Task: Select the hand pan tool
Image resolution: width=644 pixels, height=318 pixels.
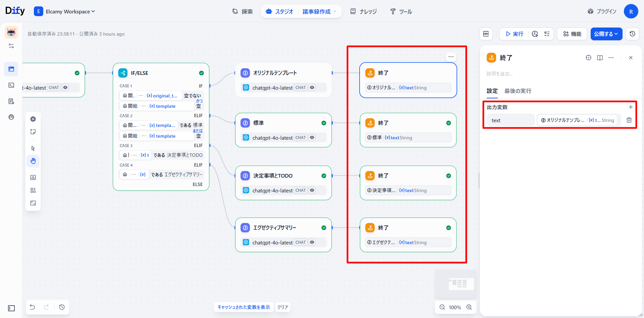Action: pos(33,161)
